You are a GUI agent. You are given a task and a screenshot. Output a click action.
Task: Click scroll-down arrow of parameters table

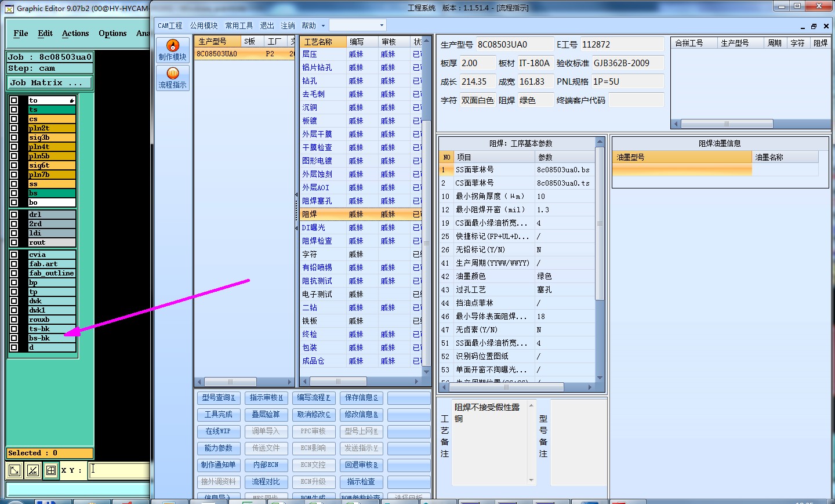tap(600, 378)
